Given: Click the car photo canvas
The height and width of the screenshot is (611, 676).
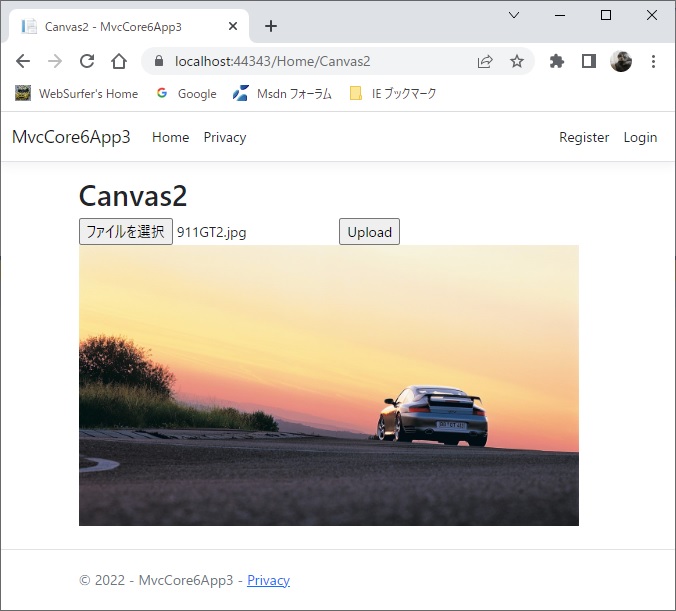Looking at the screenshot, I should (x=329, y=385).
